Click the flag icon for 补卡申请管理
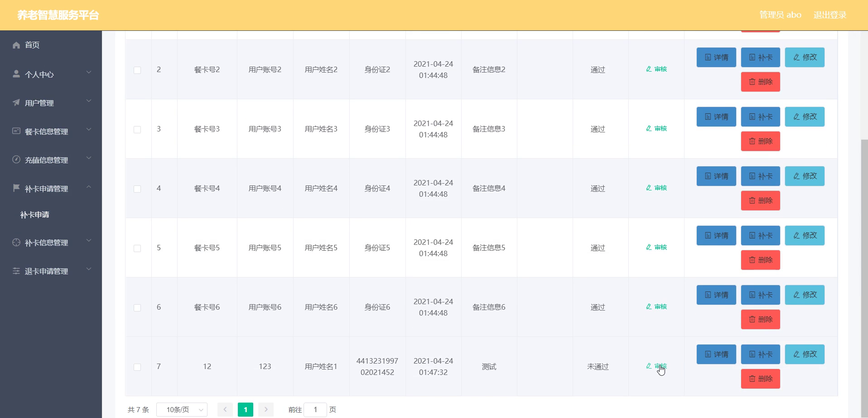The width and height of the screenshot is (868, 418). (x=16, y=188)
